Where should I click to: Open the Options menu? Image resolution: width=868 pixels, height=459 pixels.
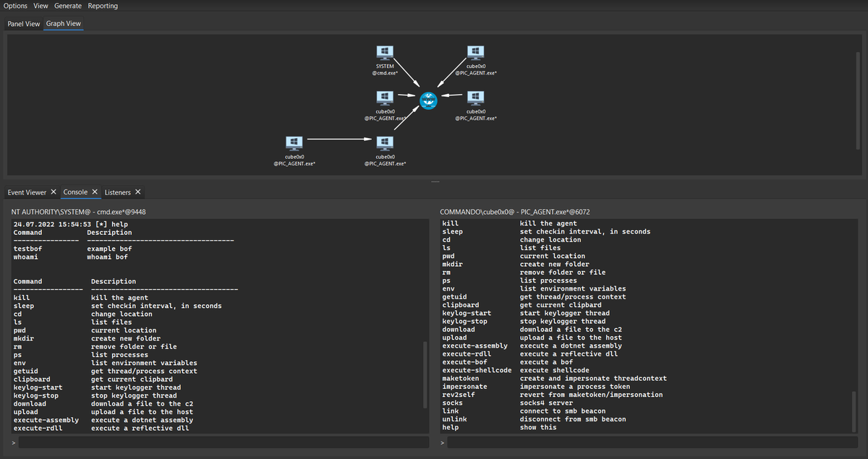click(x=15, y=6)
